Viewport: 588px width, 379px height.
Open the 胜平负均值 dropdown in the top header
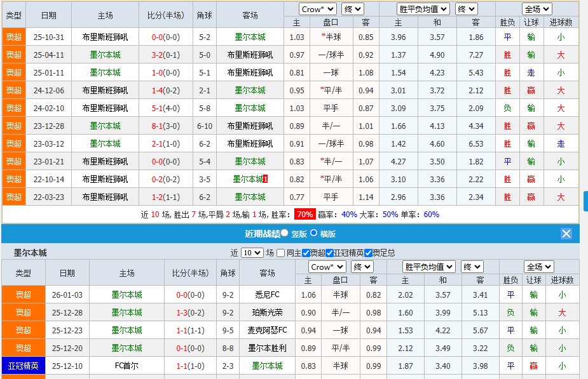[423, 9]
